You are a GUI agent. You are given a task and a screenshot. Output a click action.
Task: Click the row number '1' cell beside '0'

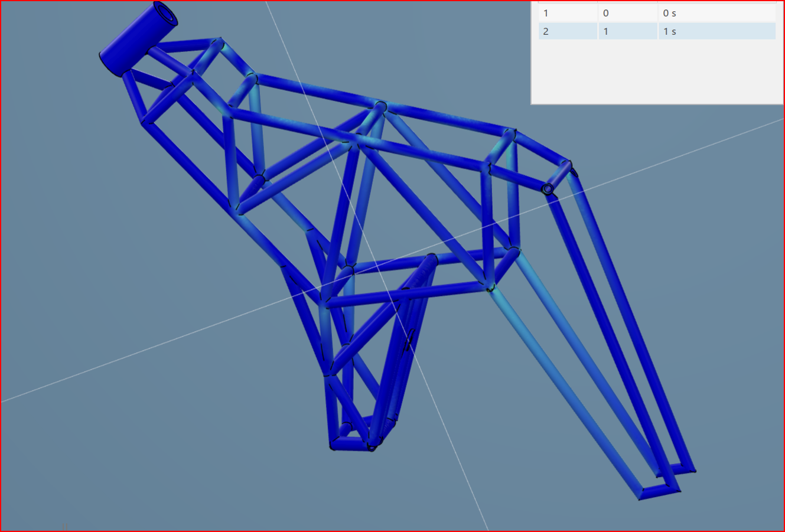point(568,13)
